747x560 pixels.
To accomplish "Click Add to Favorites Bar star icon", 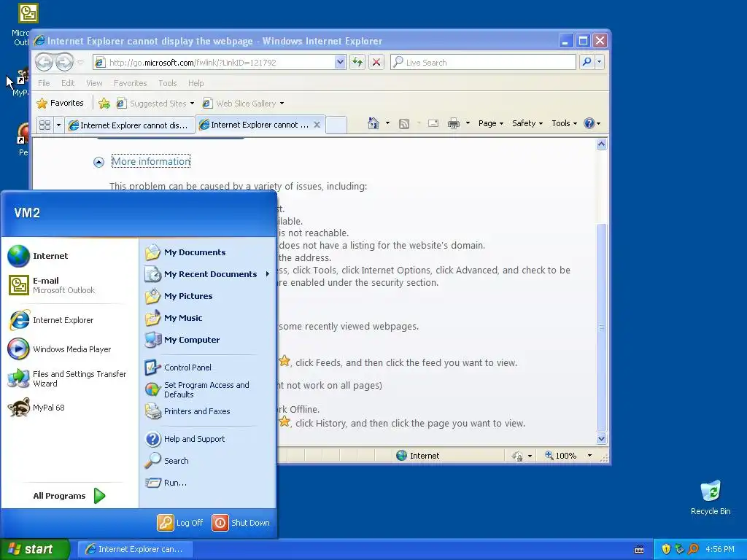I will pos(104,104).
